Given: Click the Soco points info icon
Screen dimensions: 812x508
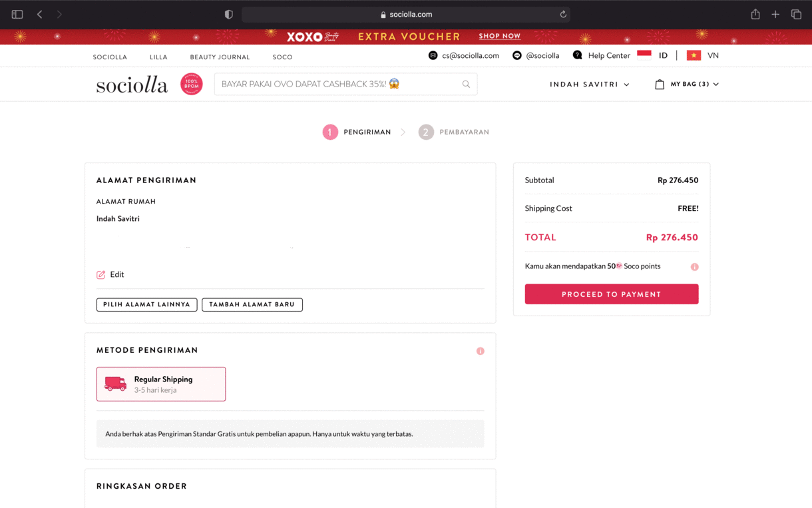Looking at the screenshot, I should click(694, 267).
